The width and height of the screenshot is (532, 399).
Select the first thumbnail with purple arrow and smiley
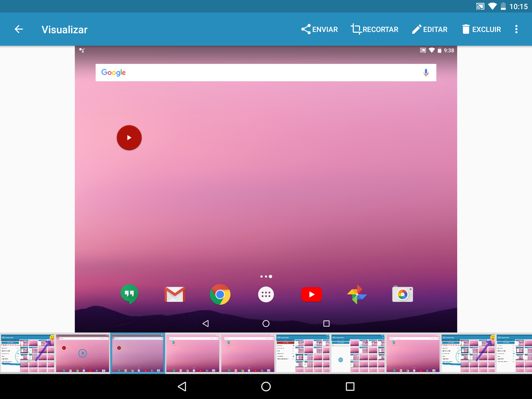pos(28,353)
